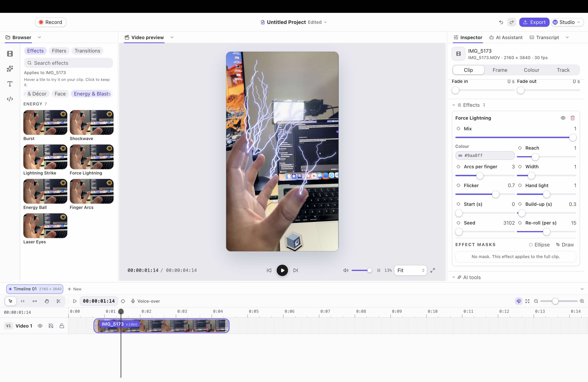Image resolution: width=588 pixels, height=382 pixels.
Task: Open the Studio account dropdown
Action: pos(567,22)
